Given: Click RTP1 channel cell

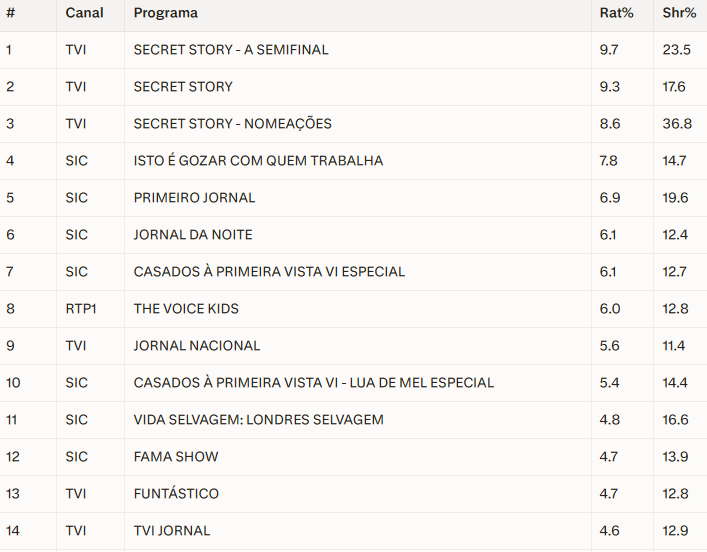Looking at the screenshot, I should [x=81, y=309].
